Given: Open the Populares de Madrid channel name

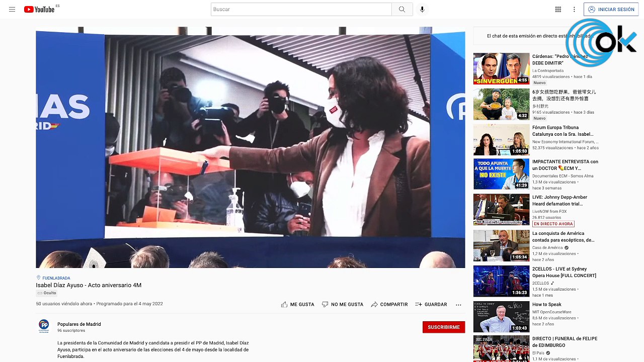Looking at the screenshot, I should [x=79, y=324].
